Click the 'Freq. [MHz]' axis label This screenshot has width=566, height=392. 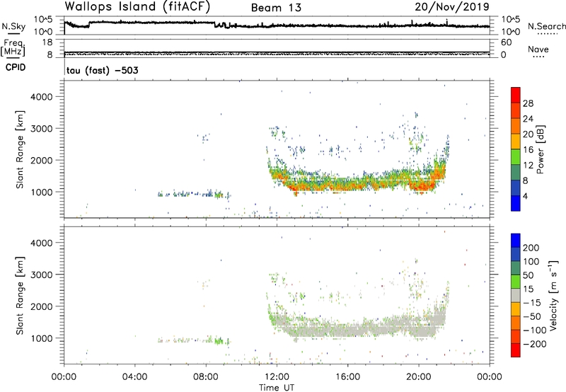point(13,47)
